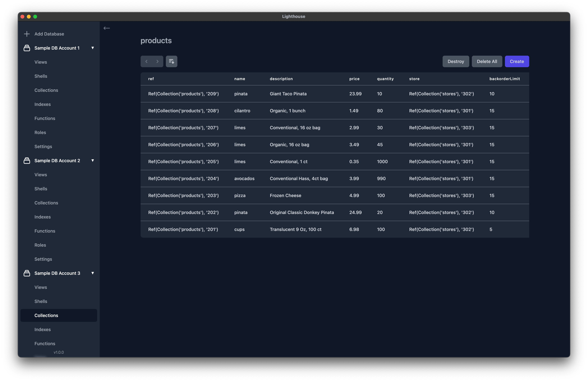Click Sample DB Account 3 database icon
The height and width of the screenshot is (381, 588).
click(27, 273)
